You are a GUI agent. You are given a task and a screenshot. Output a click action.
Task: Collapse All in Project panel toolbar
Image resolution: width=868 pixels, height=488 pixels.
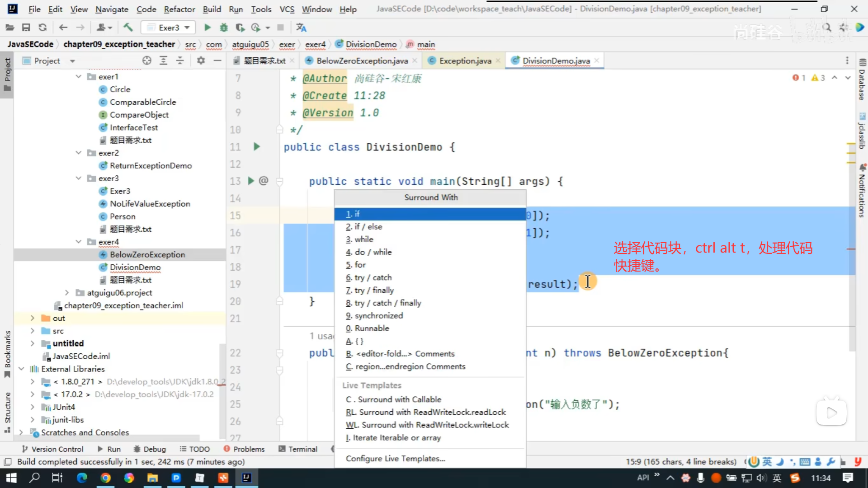180,61
